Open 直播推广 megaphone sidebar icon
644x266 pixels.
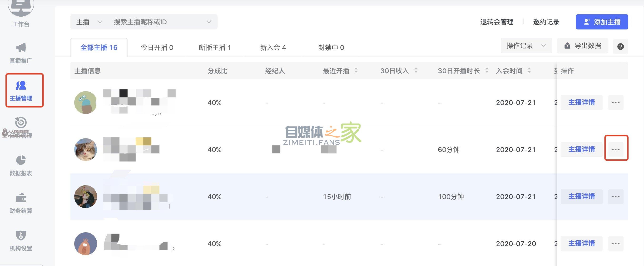[21, 47]
